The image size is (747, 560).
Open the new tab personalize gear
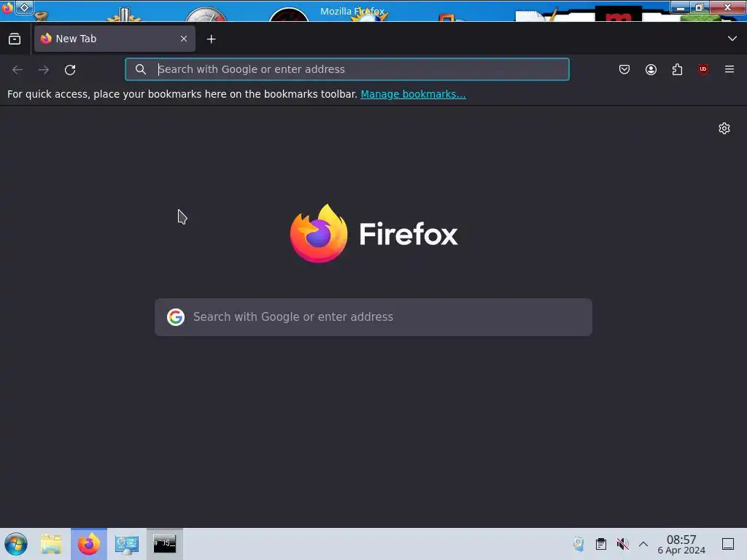click(724, 128)
